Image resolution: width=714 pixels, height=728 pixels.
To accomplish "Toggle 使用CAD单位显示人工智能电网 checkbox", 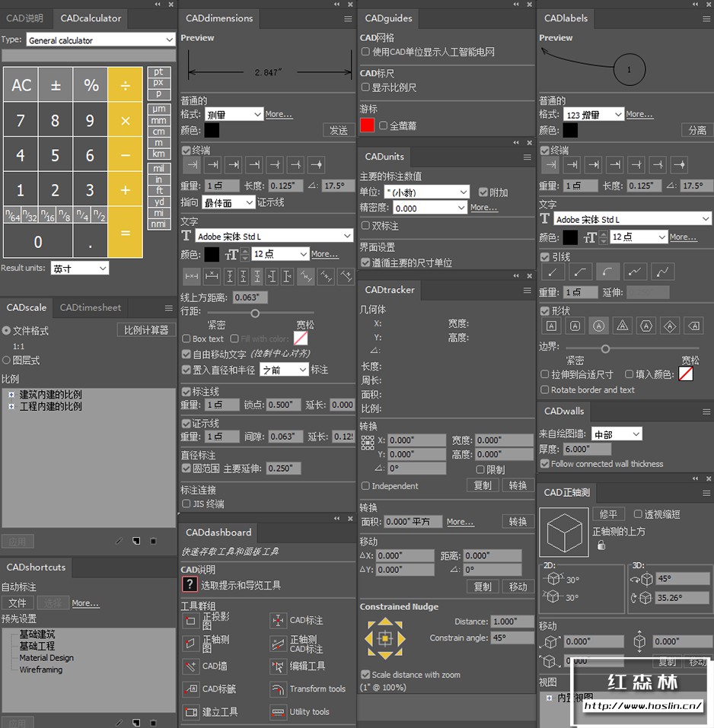I will coord(365,52).
